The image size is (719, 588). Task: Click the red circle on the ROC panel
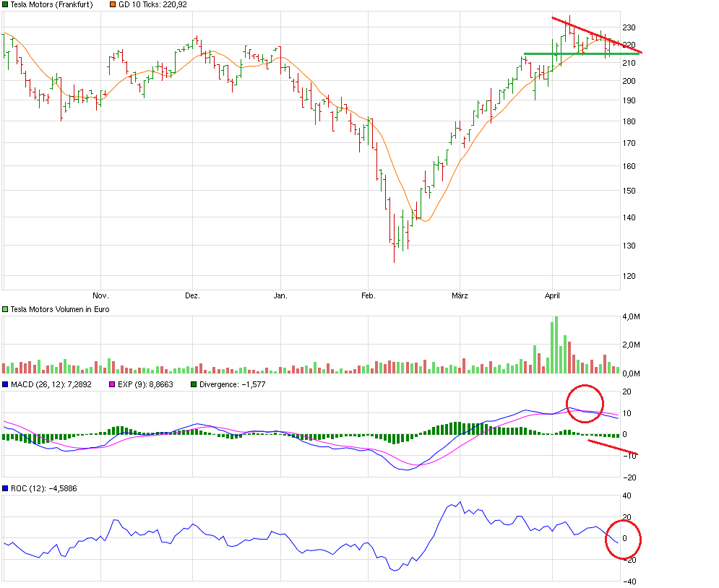[x=622, y=540]
